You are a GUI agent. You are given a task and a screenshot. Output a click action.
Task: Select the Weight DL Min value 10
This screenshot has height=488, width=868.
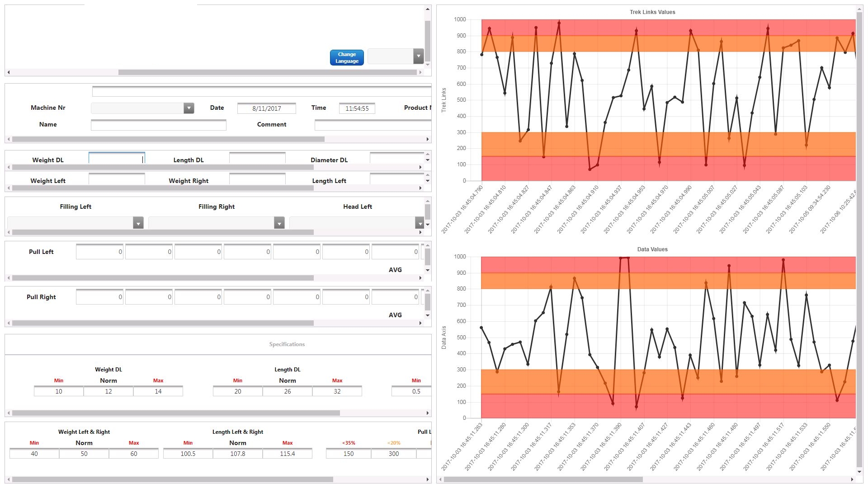click(59, 391)
